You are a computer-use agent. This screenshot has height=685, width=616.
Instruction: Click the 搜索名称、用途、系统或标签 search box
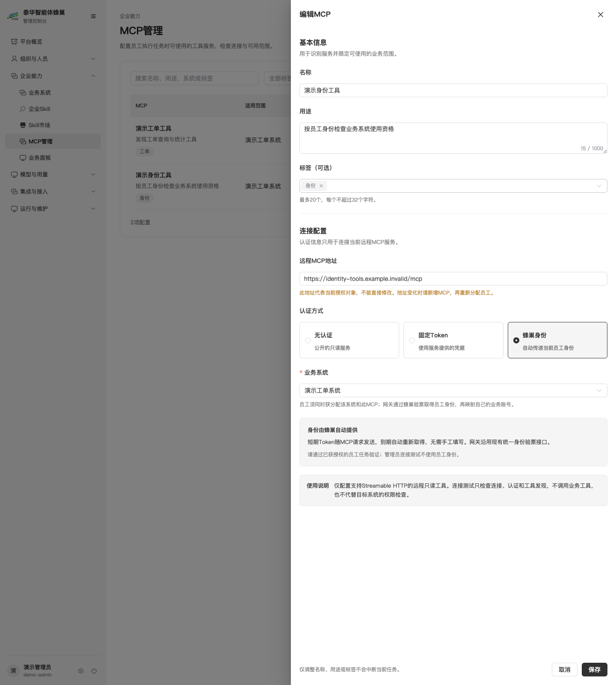[195, 78]
